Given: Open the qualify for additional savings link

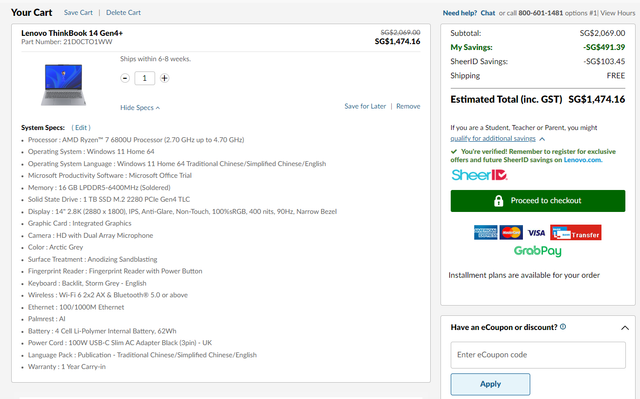Looking at the screenshot, I should pos(493,138).
